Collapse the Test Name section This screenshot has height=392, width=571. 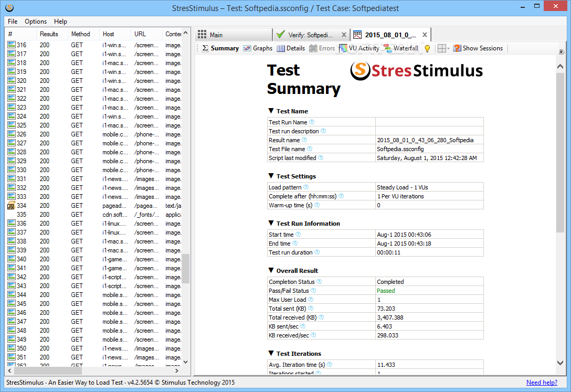tap(271, 111)
